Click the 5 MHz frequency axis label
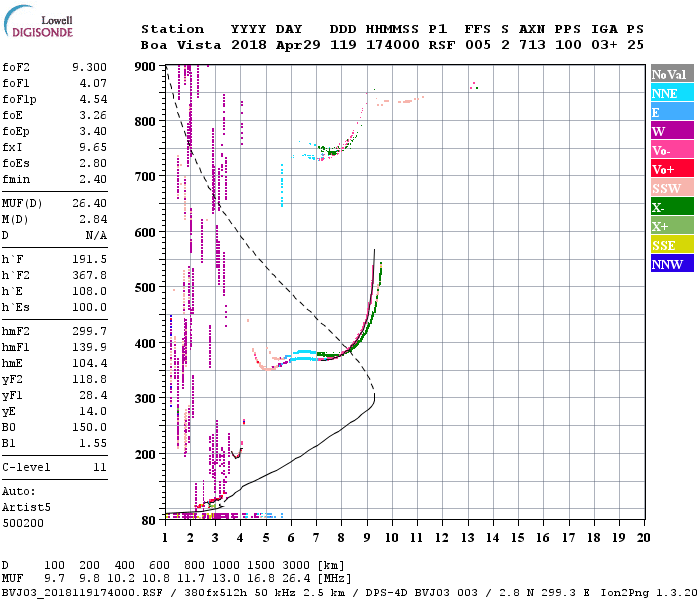Screen dimensions: 700x600 tap(266, 538)
